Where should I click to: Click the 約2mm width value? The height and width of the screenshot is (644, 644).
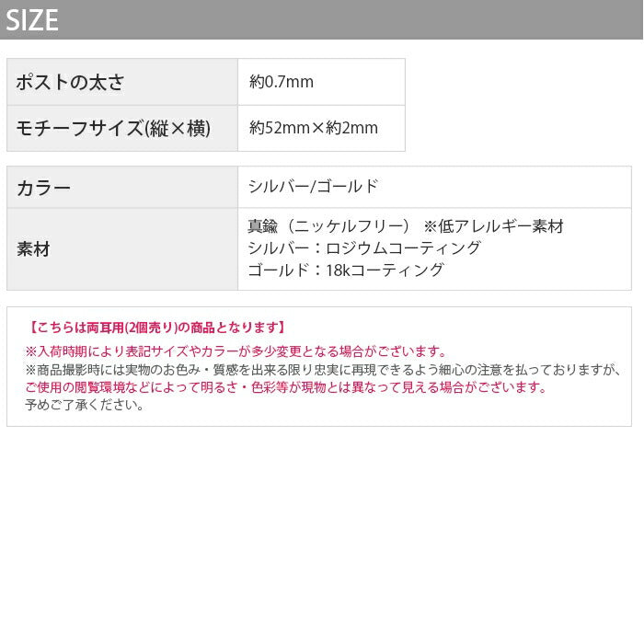point(353,128)
